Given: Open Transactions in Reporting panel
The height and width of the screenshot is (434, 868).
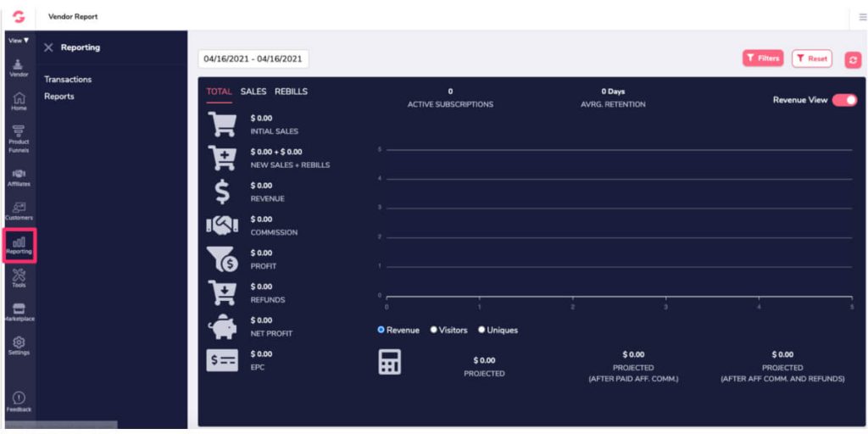Looking at the screenshot, I should tap(68, 80).
